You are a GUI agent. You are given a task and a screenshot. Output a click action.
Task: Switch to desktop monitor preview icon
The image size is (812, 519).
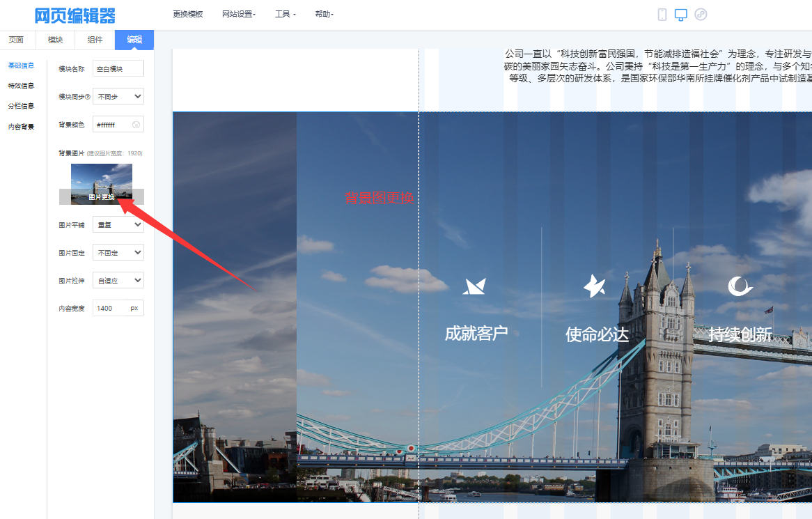tap(681, 15)
